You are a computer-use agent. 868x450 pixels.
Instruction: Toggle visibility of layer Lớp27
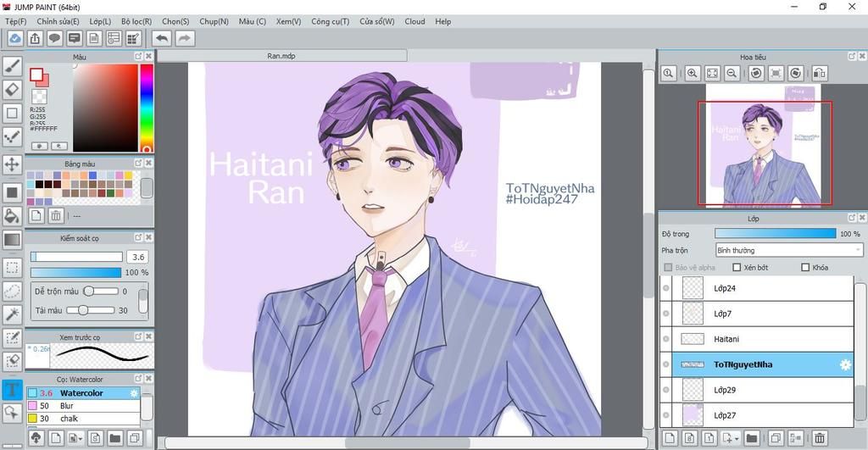666,415
